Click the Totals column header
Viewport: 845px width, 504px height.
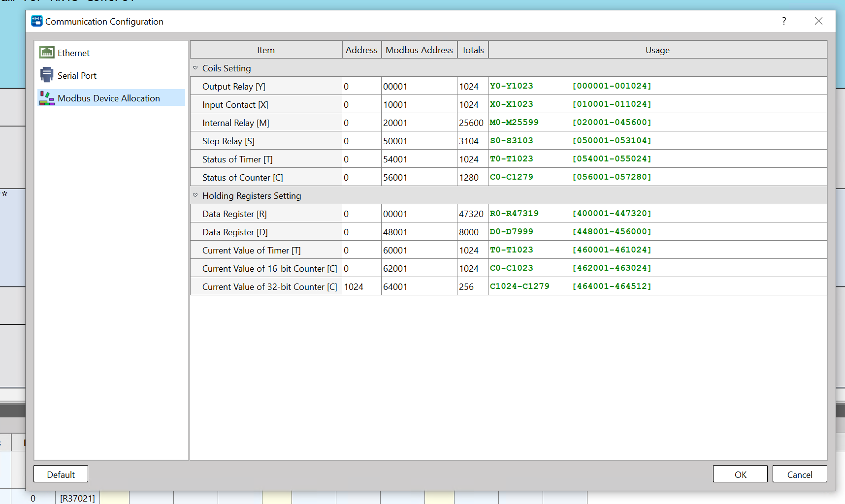tap(473, 50)
